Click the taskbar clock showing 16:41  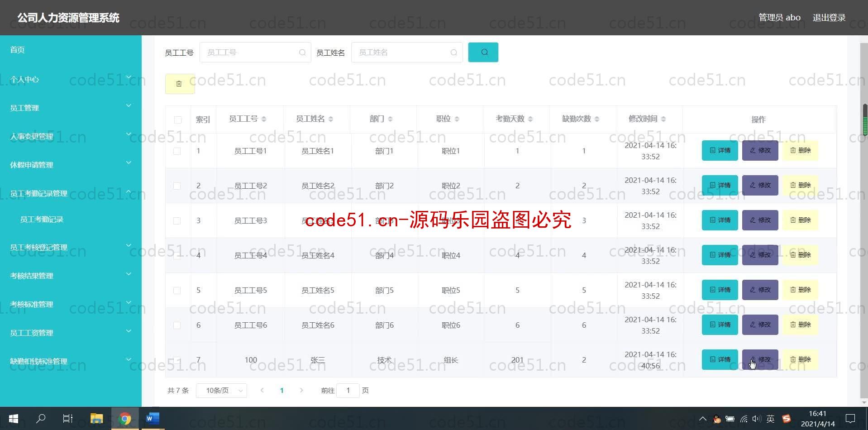pos(818,419)
